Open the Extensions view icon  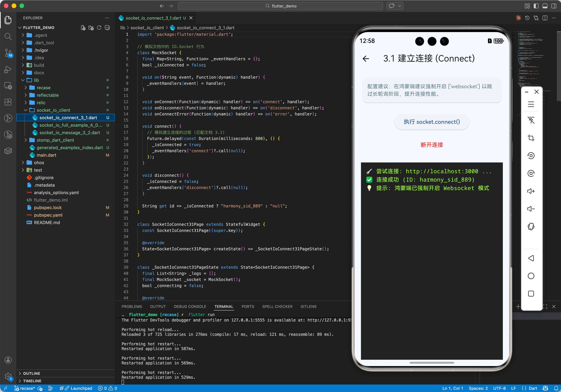[8, 102]
